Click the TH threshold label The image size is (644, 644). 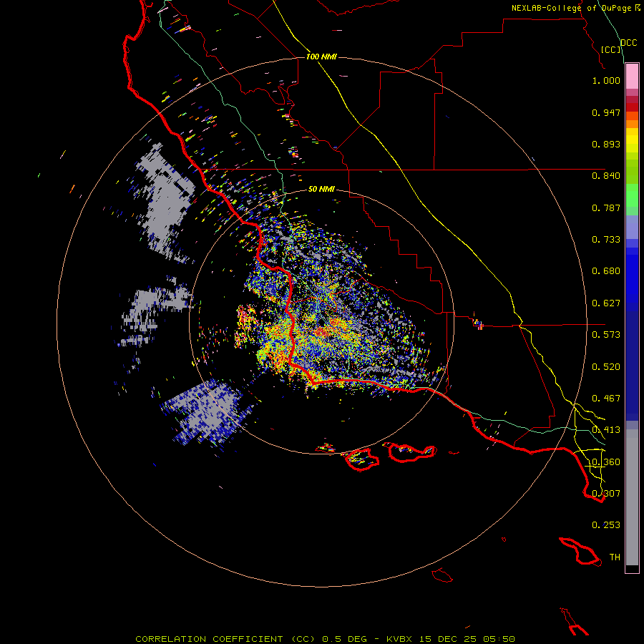[615, 557]
